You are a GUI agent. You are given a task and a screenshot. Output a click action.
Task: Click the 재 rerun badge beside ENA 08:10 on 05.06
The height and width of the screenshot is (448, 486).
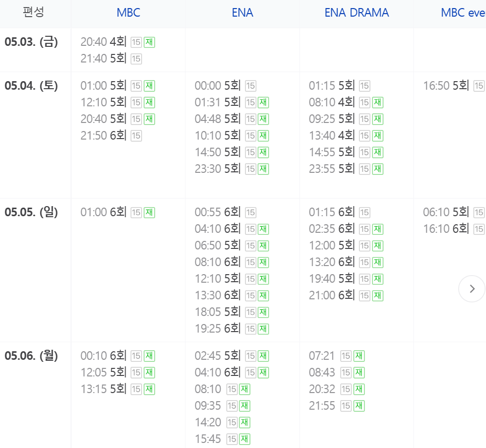pos(245,390)
